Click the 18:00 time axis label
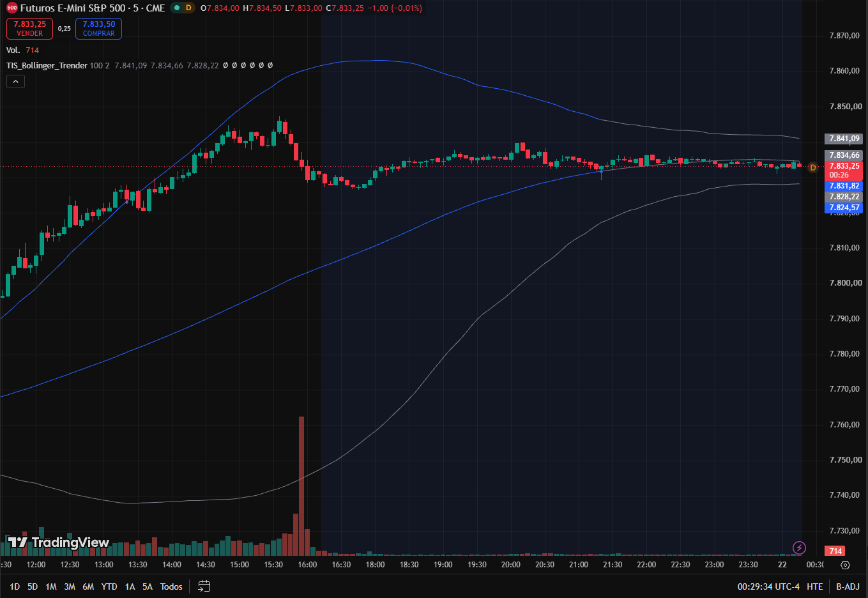The height and width of the screenshot is (598, 868). 375,565
